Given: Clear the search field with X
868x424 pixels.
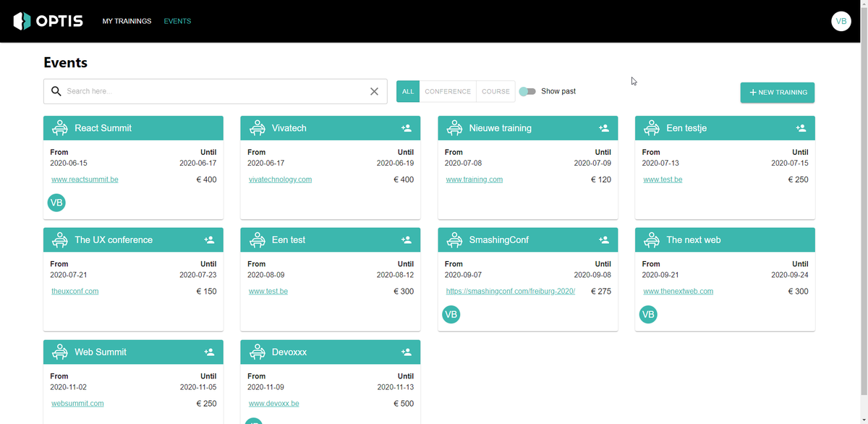Looking at the screenshot, I should click(374, 91).
